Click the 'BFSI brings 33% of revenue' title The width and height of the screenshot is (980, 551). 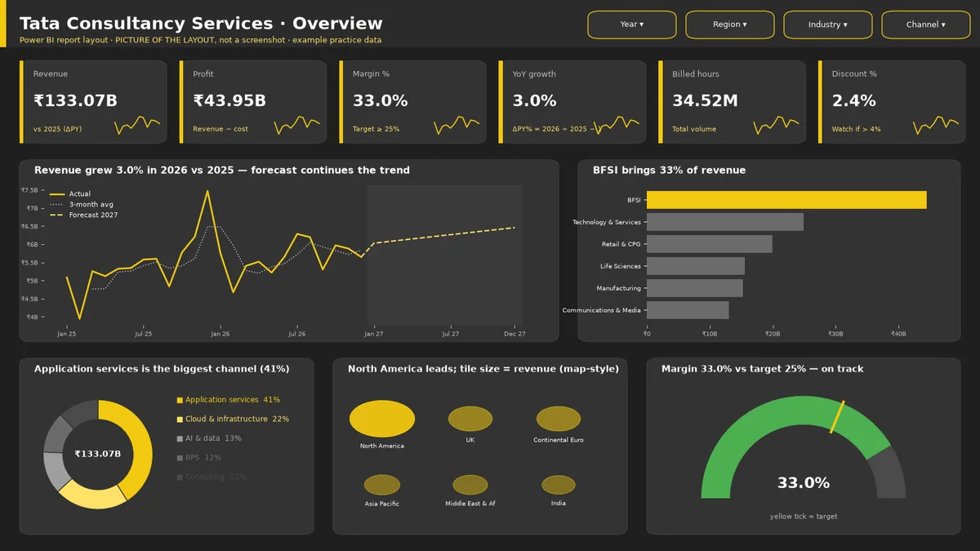click(669, 171)
